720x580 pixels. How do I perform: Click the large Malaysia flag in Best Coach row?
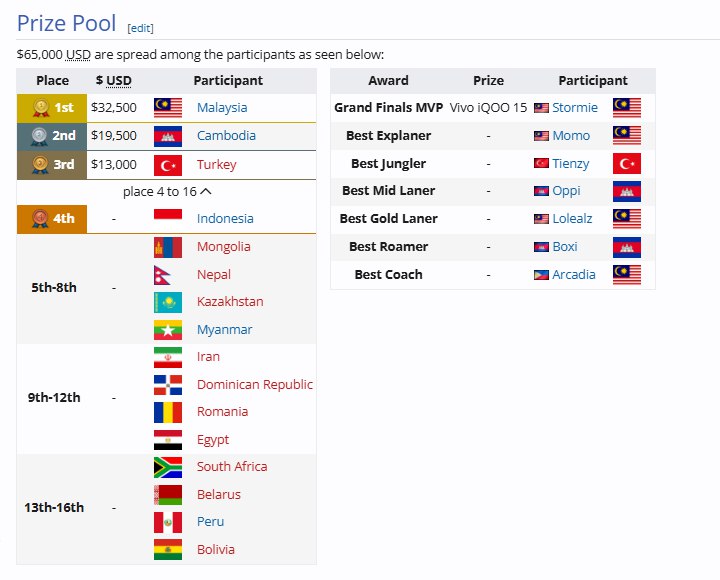(626, 274)
